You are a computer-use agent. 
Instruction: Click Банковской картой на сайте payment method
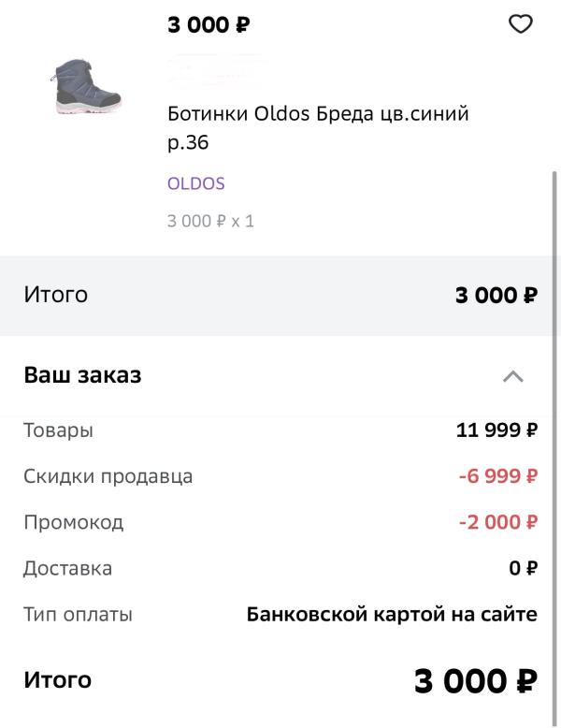point(392,615)
